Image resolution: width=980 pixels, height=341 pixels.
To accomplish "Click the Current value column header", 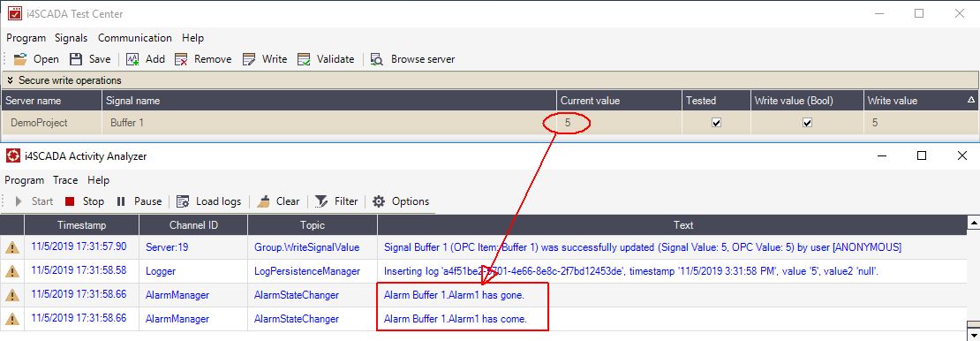I will pos(619,100).
